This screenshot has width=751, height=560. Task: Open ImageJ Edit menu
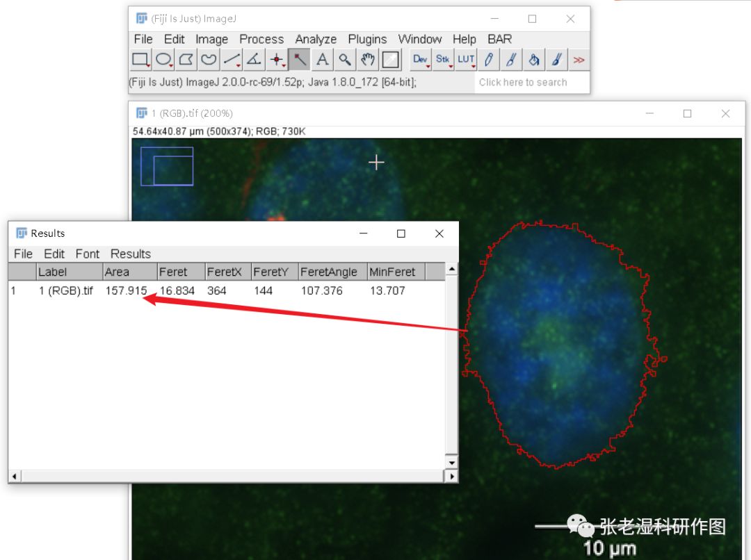coord(174,39)
